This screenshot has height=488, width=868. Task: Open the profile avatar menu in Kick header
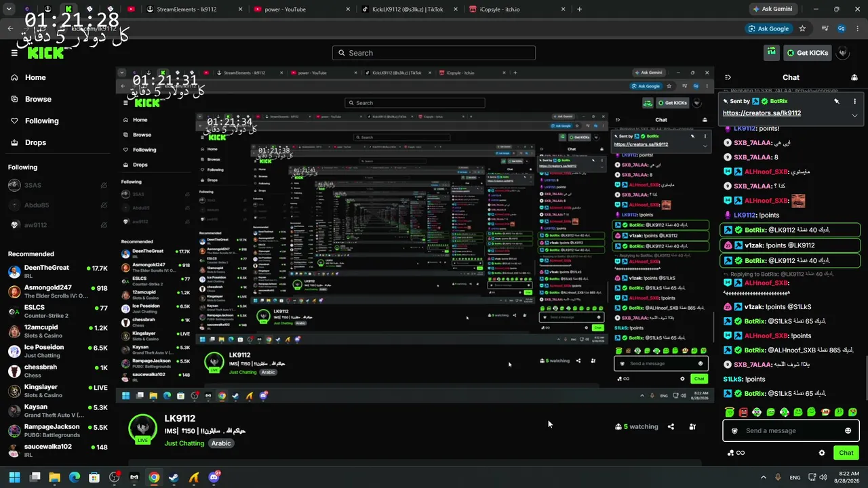click(843, 52)
